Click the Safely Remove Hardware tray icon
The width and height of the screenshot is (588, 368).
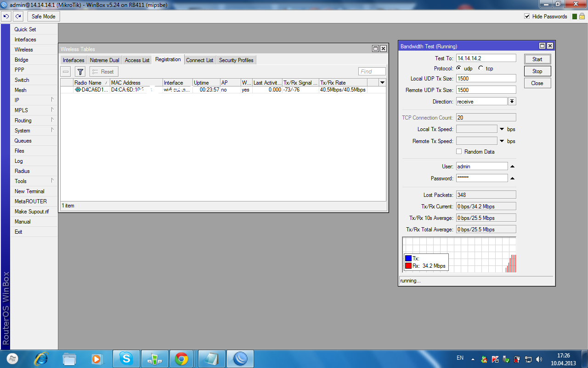(506, 359)
